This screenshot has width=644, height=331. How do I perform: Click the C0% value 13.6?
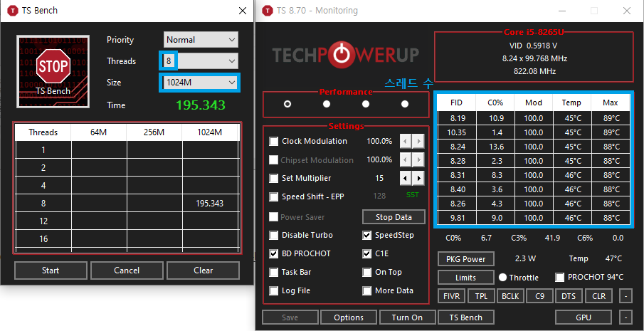click(495, 147)
